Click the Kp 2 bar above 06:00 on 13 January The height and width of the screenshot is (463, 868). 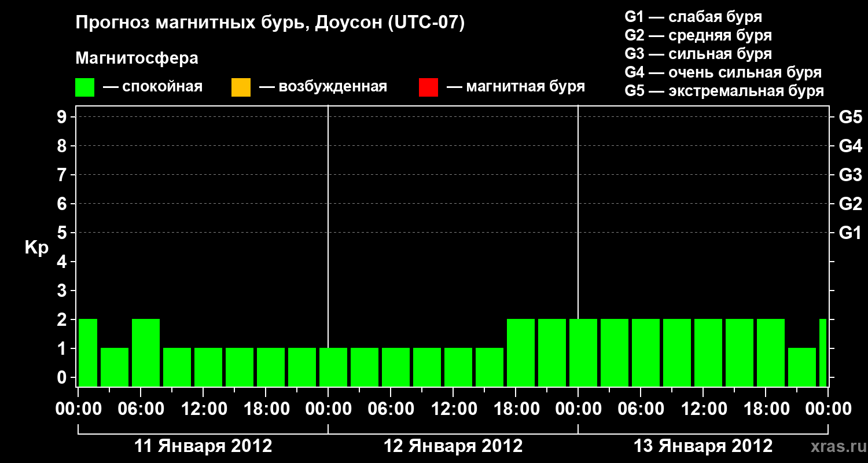[x=646, y=352]
